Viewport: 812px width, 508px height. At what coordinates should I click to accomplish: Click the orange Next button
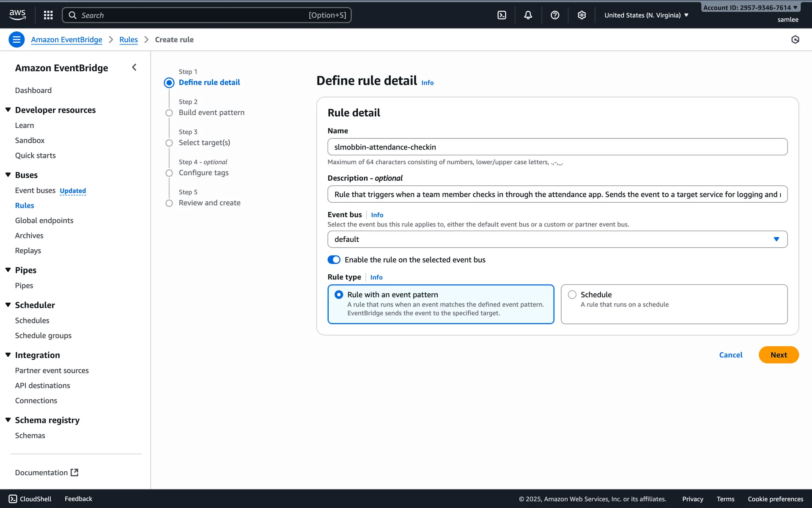778,355
